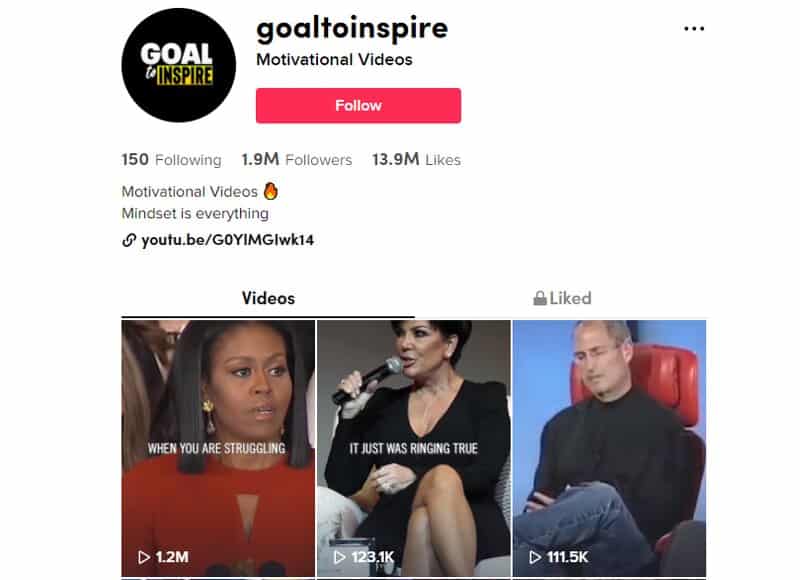Switch to the Videos tab

point(268,298)
